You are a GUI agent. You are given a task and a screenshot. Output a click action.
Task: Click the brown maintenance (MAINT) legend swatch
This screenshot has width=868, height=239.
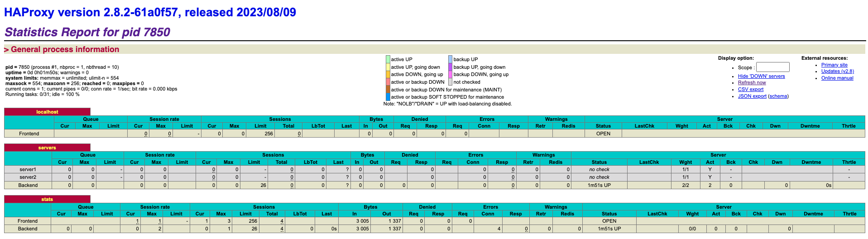click(388, 90)
